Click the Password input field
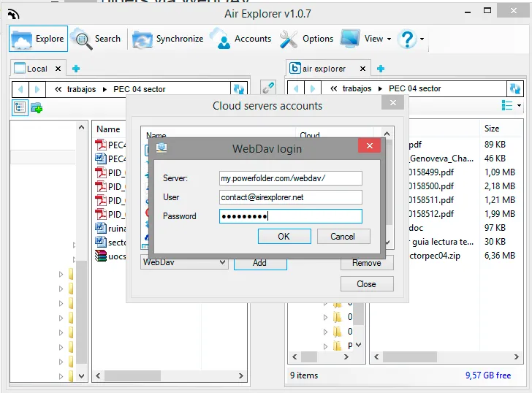 290,216
